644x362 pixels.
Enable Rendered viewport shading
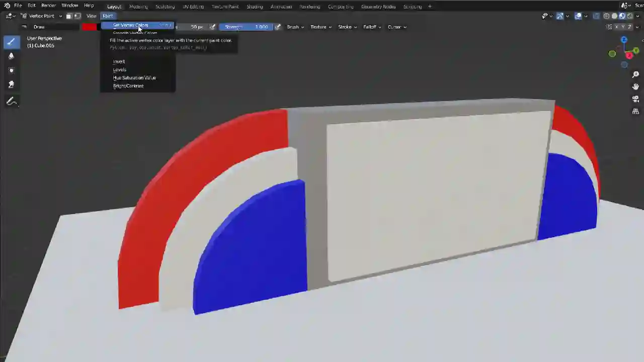pos(630,16)
